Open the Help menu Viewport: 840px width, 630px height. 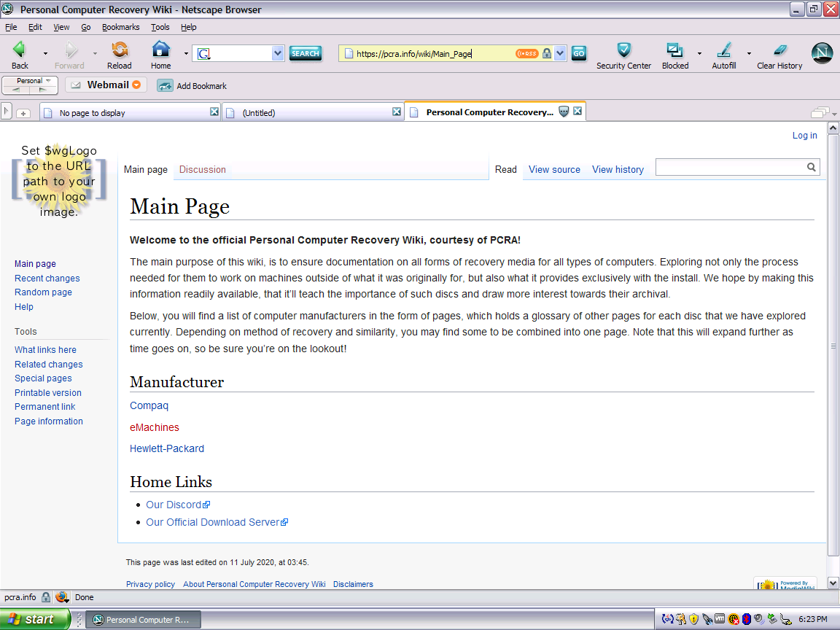tap(189, 27)
